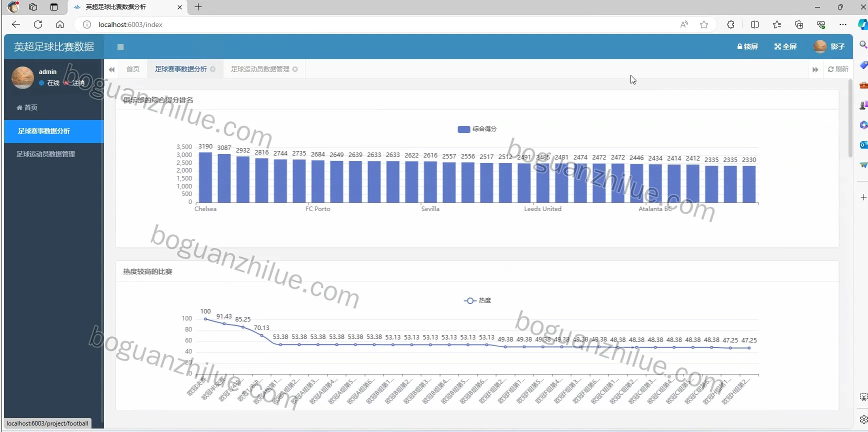Close the 足球运动员数据管理 tab
This screenshot has width=868, height=432.
295,69
